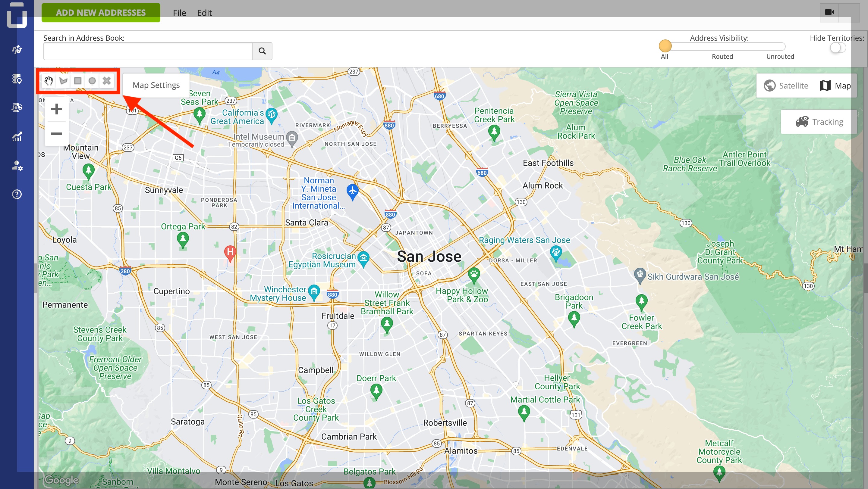The height and width of the screenshot is (489, 868).
Task: Click the Happy Hollow paw pin
Action: [474, 276]
